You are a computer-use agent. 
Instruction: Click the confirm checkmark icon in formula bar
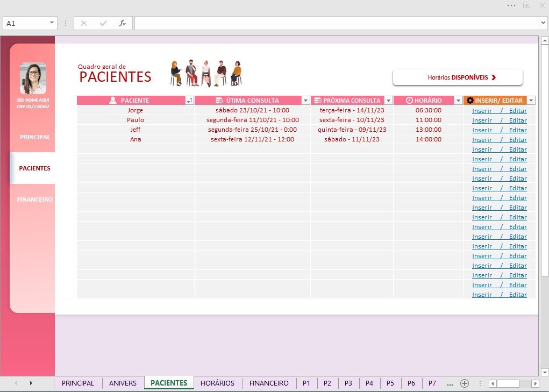(103, 24)
